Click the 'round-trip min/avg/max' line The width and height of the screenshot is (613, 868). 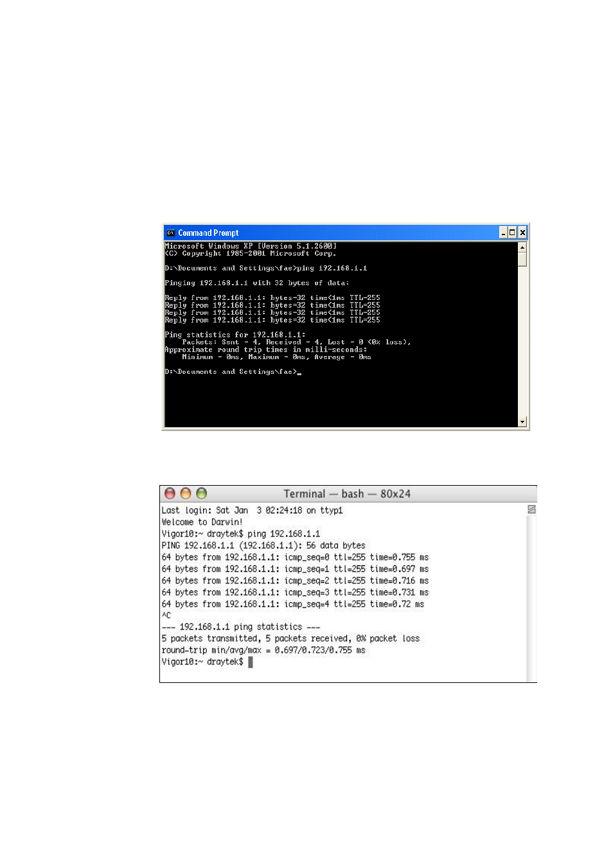(263, 650)
